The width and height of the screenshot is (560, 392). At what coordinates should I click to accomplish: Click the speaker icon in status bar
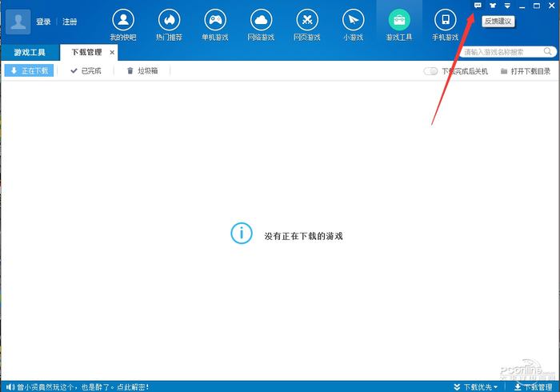click(x=10, y=387)
